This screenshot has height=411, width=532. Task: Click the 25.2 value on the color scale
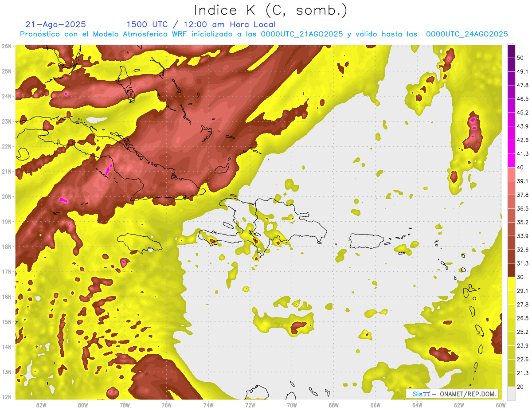pyautogui.click(x=522, y=332)
